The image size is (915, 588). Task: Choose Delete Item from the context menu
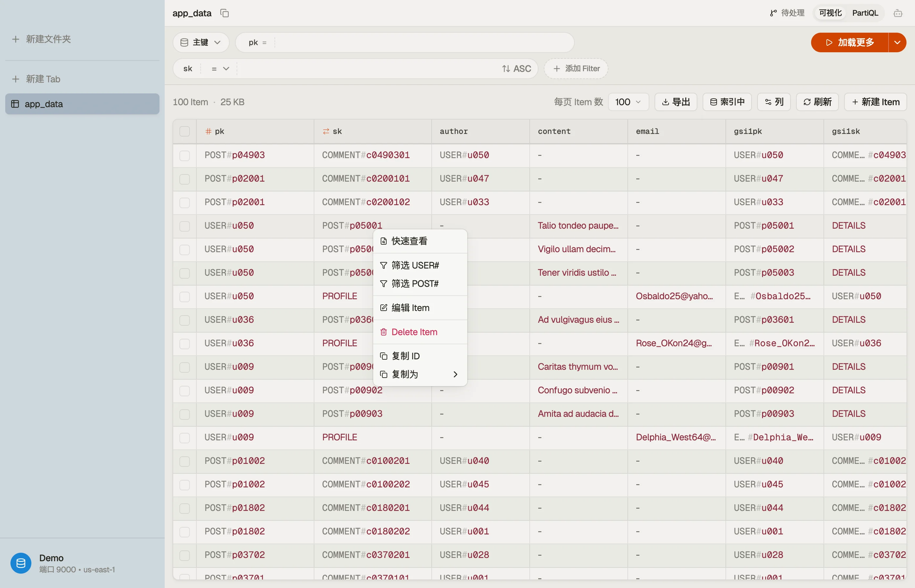(420, 332)
